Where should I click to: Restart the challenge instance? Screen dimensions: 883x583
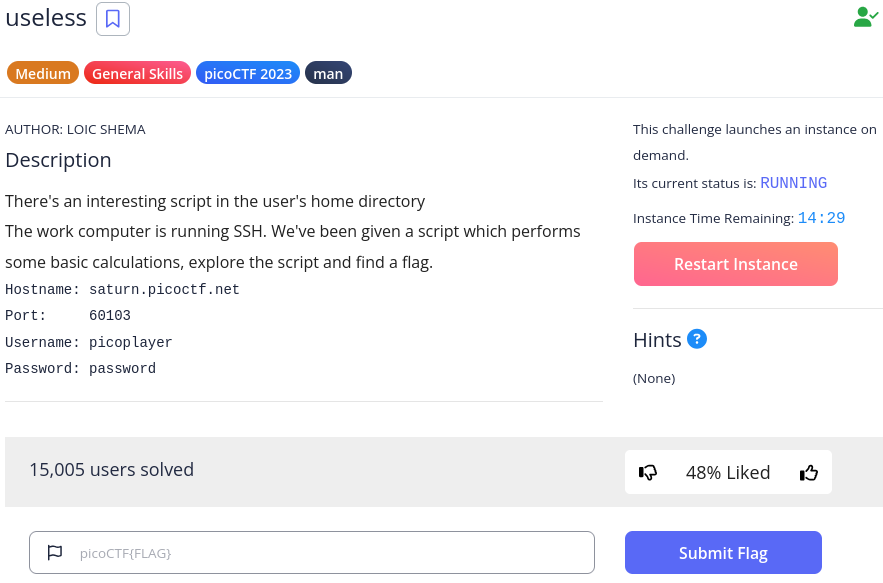[735, 264]
